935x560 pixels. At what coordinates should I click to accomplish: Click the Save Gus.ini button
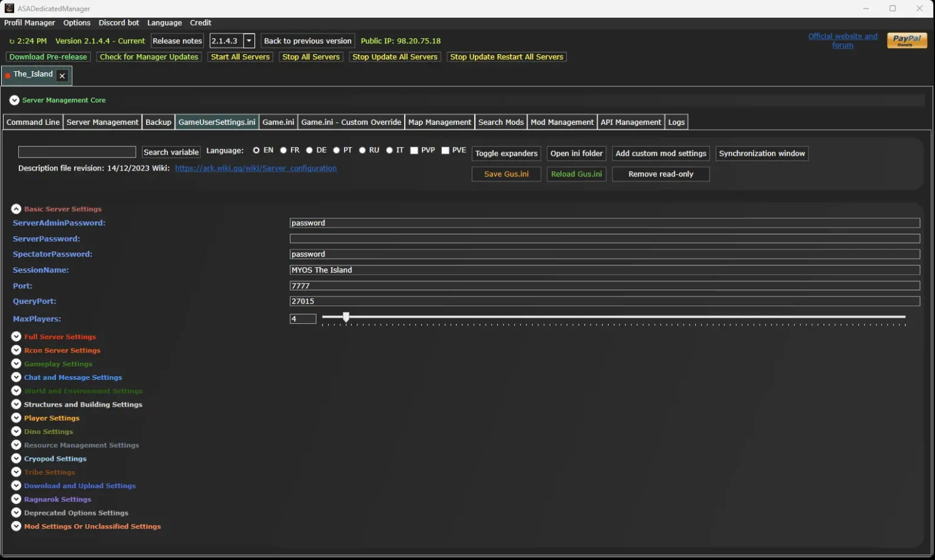coord(506,174)
